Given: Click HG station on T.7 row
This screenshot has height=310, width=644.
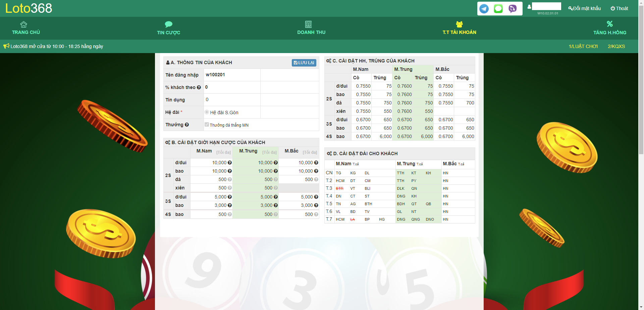Looking at the screenshot, I should click(x=382, y=219).
